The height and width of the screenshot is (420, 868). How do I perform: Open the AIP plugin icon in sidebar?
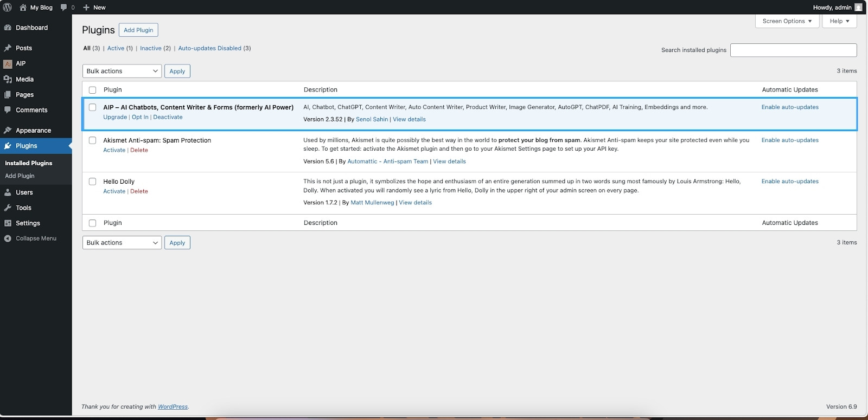coord(8,63)
